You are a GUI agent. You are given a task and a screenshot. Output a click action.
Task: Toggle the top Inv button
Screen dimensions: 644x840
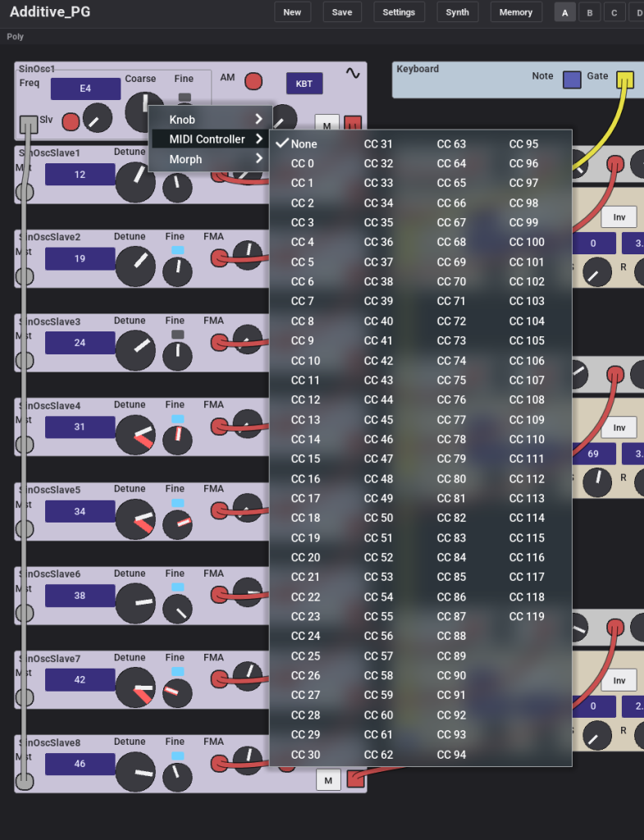pos(619,217)
